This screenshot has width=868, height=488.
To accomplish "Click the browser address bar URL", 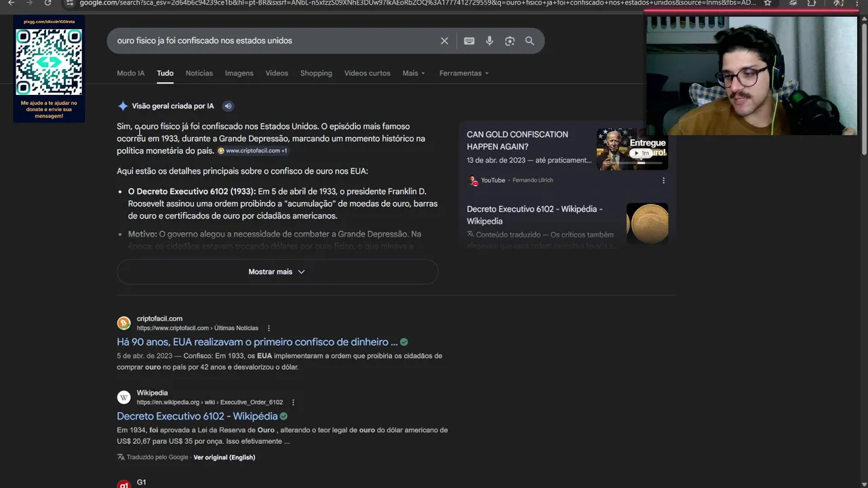I will coord(417,3).
